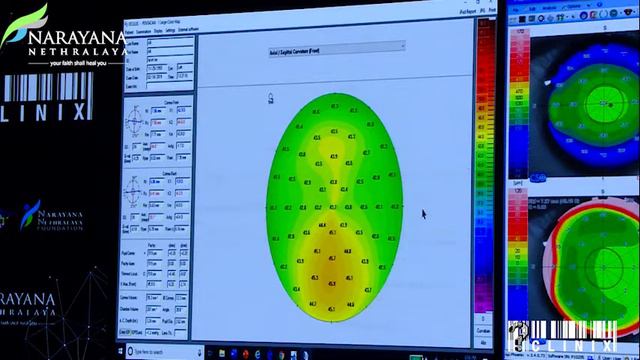Click the microphone icon in the search box
The width and height of the screenshot is (640, 360).
coord(200,352)
